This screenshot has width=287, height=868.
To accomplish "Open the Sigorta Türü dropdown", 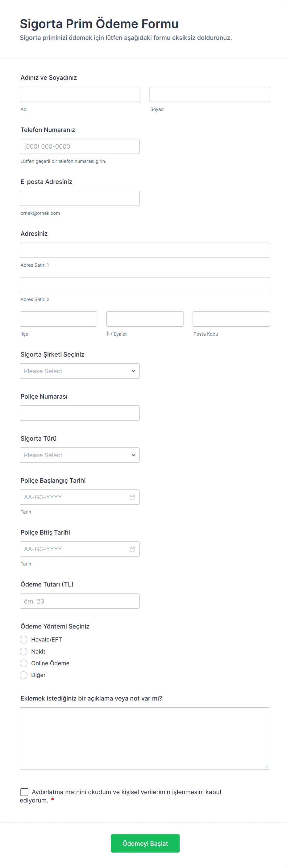I will tap(79, 455).
